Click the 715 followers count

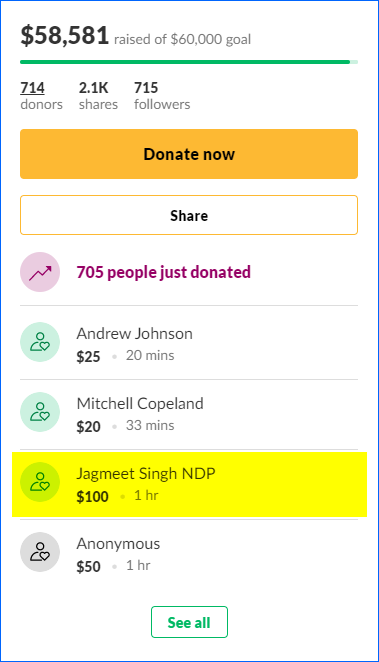tap(146, 88)
